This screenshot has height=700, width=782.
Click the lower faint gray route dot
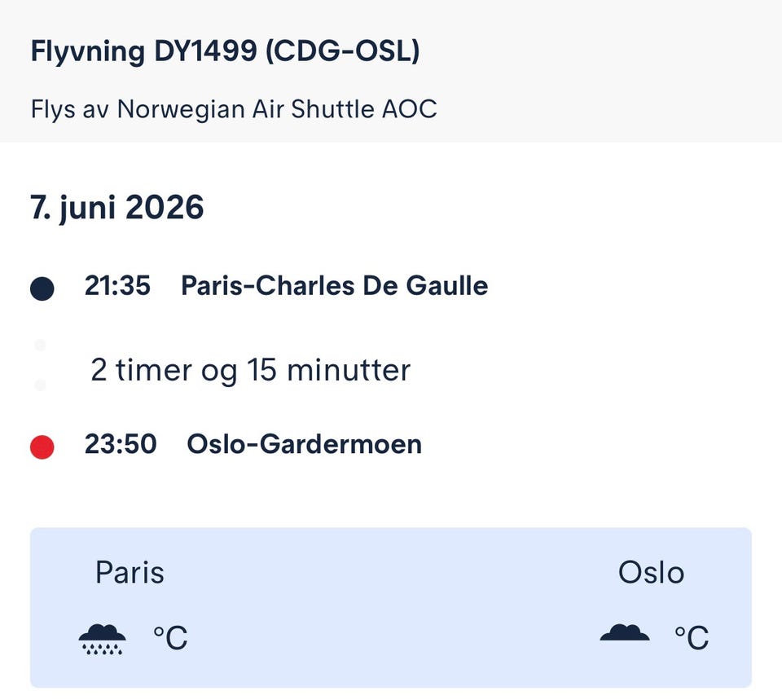(40, 385)
